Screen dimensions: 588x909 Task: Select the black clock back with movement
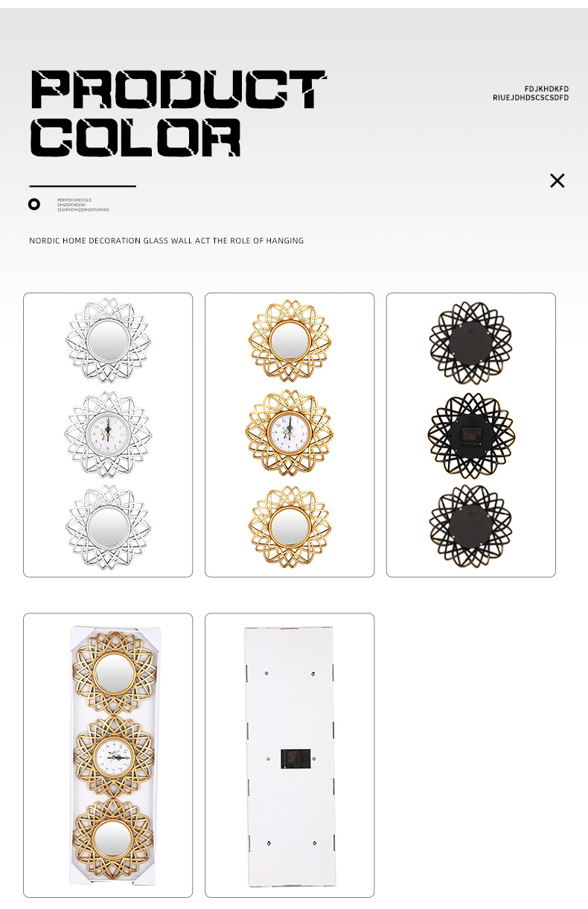click(471, 436)
